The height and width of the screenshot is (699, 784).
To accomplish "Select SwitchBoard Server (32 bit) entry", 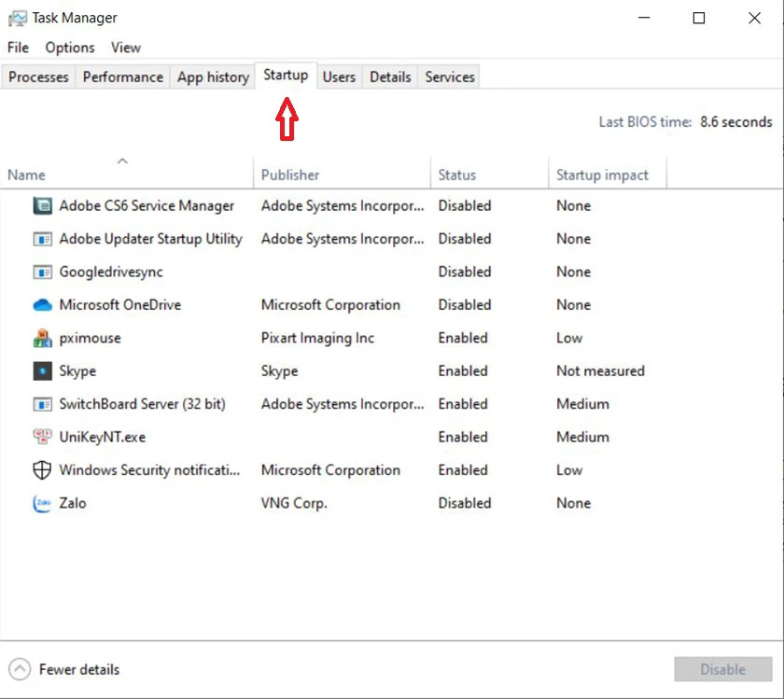I will [143, 404].
